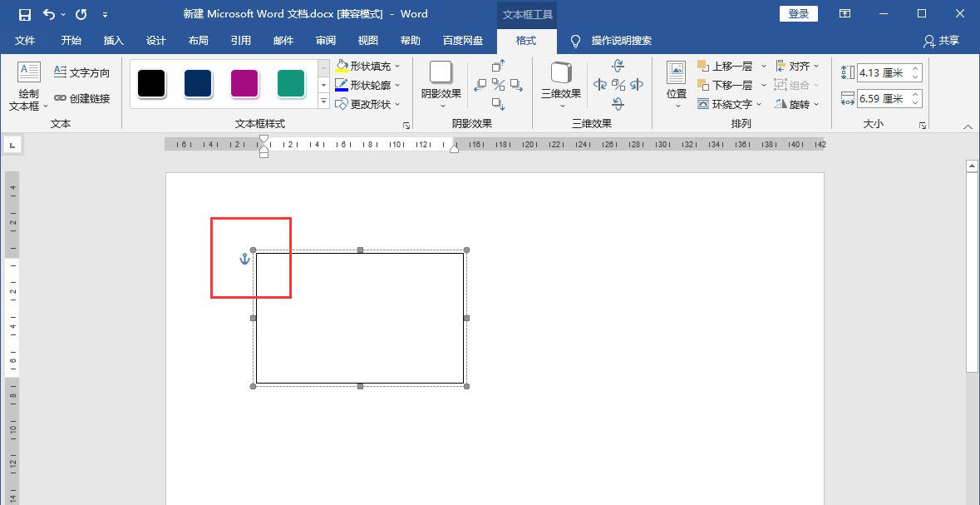The width and height of the screenshot is (980, 505).
Task: Click the anchor icon beside the text box
Action: coord(244,260)
